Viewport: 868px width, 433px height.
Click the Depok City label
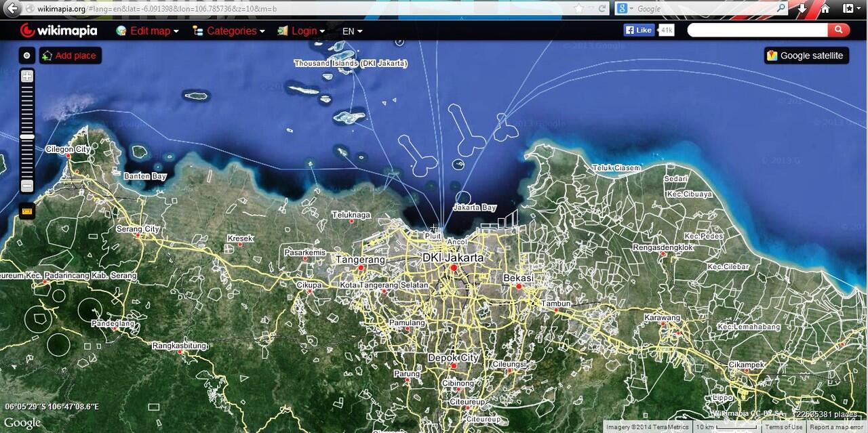point(453,358)
